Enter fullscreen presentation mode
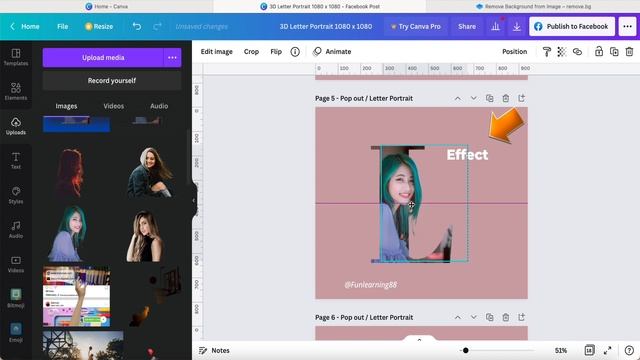Screen dimensions: 640x360 click(608, 350)
